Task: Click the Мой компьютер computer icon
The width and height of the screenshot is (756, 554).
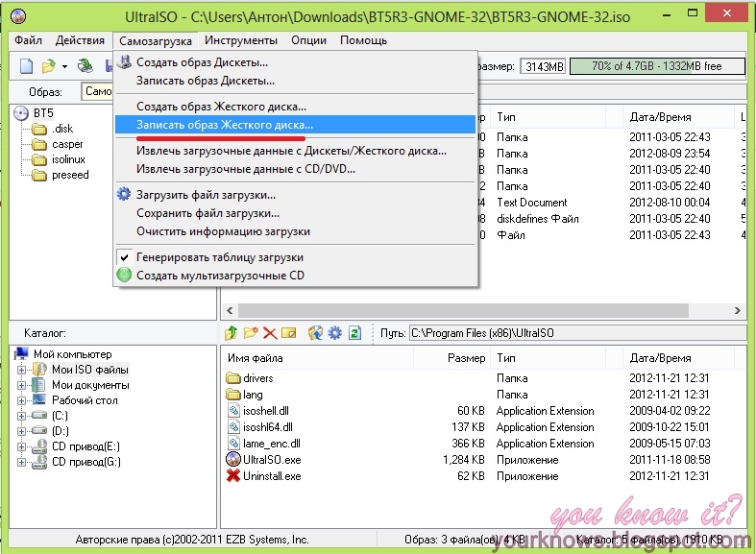Action: (22, 353)
